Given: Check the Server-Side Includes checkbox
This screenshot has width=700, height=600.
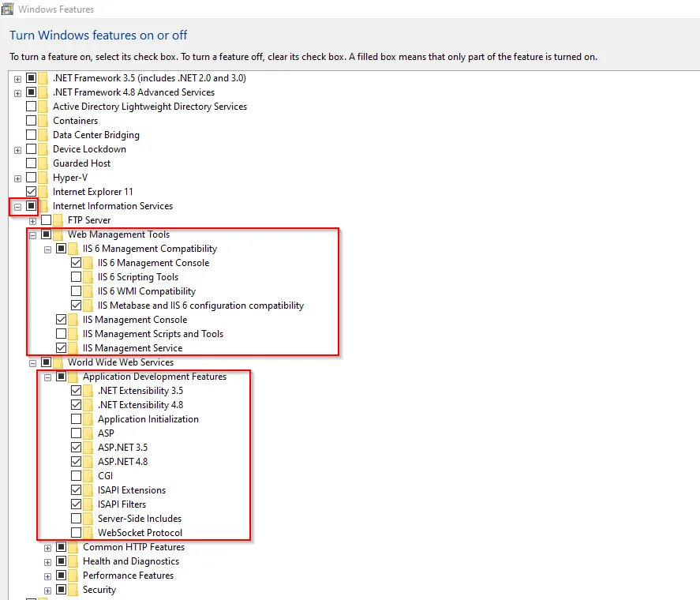Looking at the screenshot, I should pyautogui.click(x=76, y=519).
